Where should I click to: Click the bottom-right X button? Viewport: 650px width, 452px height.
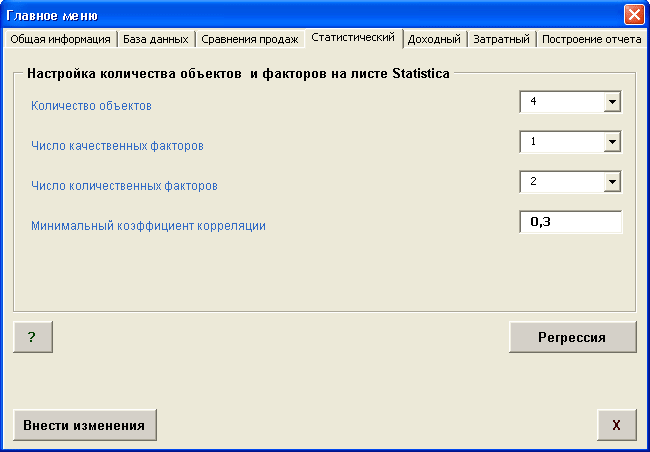coord(617,425)
